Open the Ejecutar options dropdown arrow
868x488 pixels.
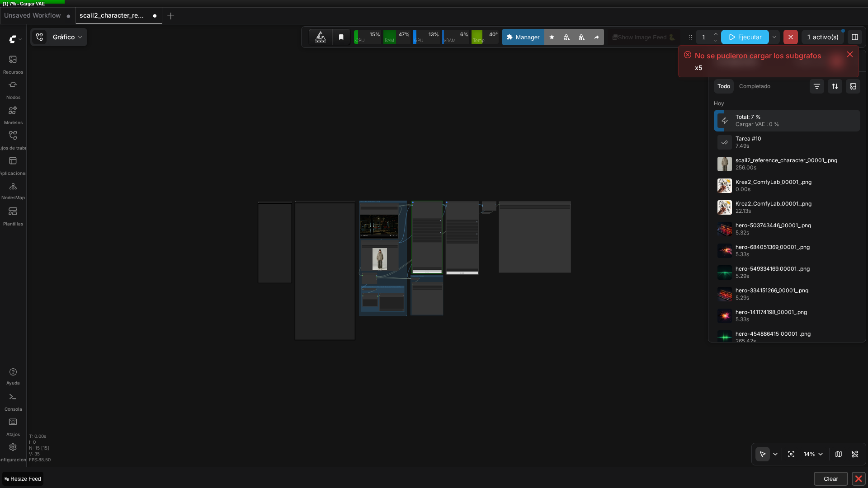[774, 37]
